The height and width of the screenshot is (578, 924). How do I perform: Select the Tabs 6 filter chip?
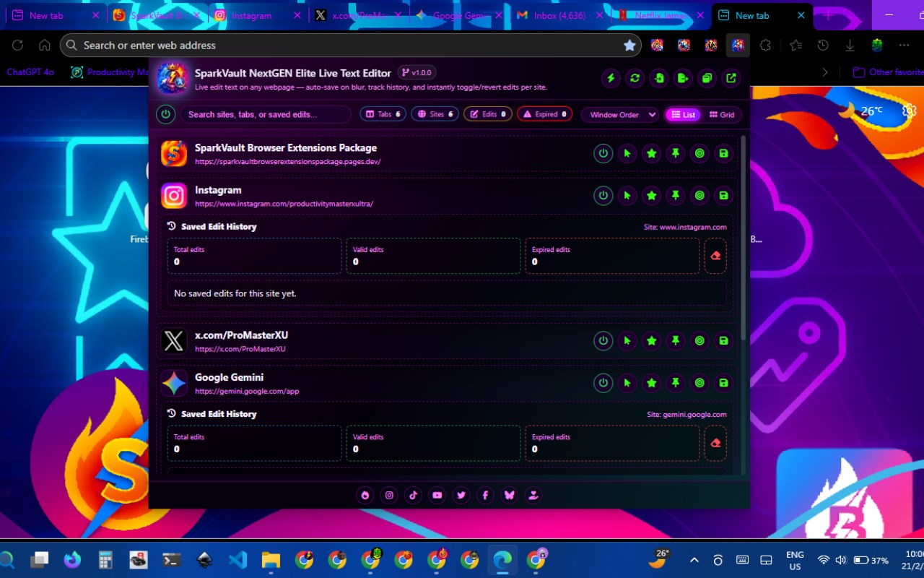pos(383,114)
